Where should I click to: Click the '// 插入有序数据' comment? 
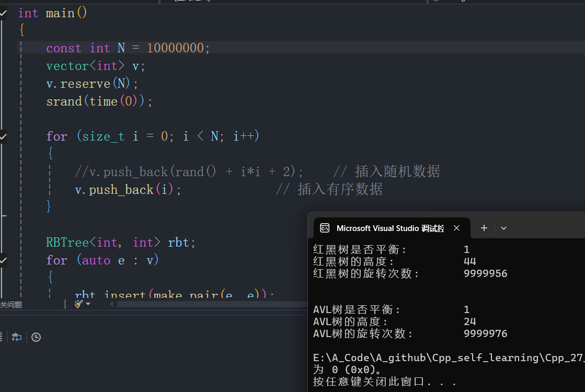tap(329, 189)
